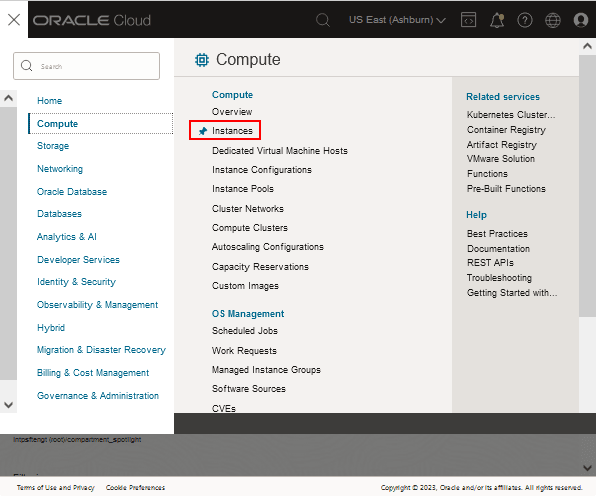Open Scheduled Jobs under OS Management
Screen dimensions: 596x496
245,331
